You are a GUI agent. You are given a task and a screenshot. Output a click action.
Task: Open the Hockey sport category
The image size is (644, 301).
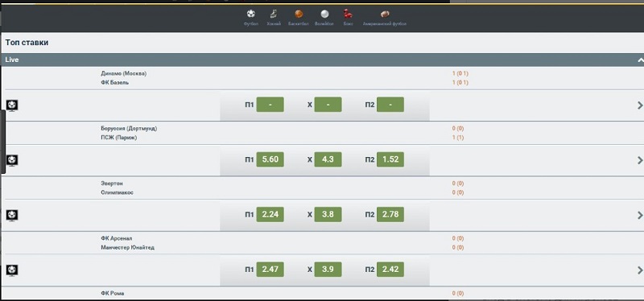pos(274,14)
